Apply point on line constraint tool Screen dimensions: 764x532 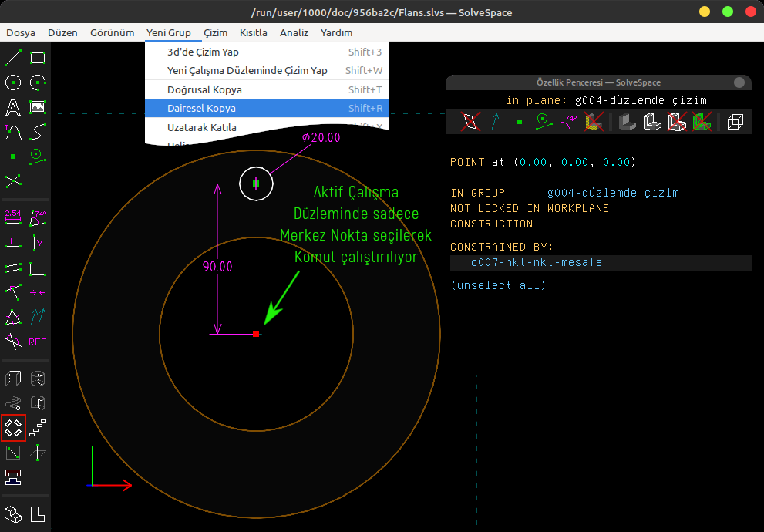click(13, 291)
